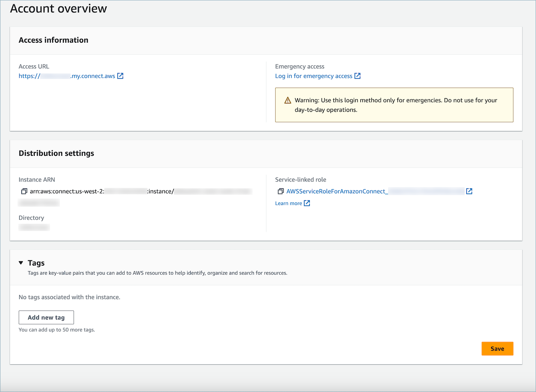
Task: Click the Access information heading
Action: tap(53, 40)
